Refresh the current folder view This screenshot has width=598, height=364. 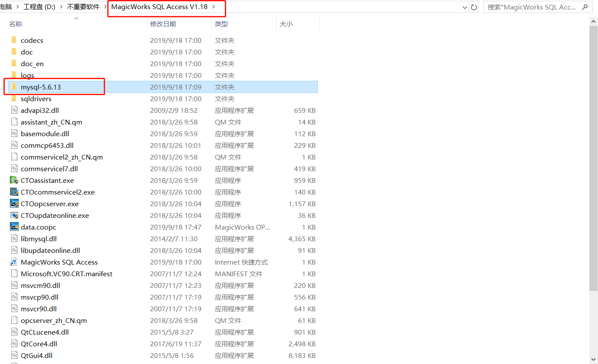(474, 7)
